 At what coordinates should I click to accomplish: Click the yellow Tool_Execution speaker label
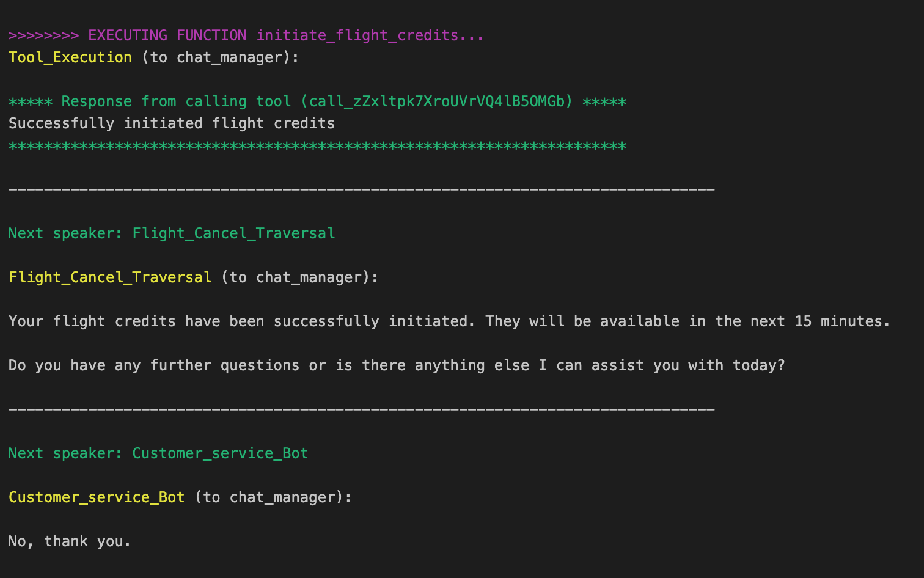tap(70, 57)
